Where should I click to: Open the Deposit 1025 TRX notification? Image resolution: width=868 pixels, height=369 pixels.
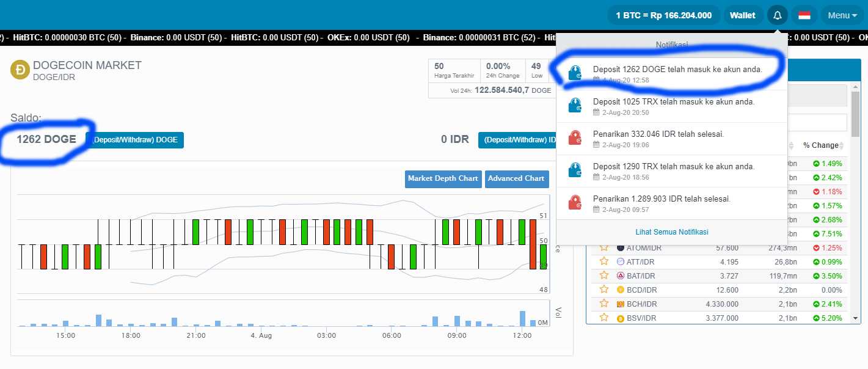[671, 106]
